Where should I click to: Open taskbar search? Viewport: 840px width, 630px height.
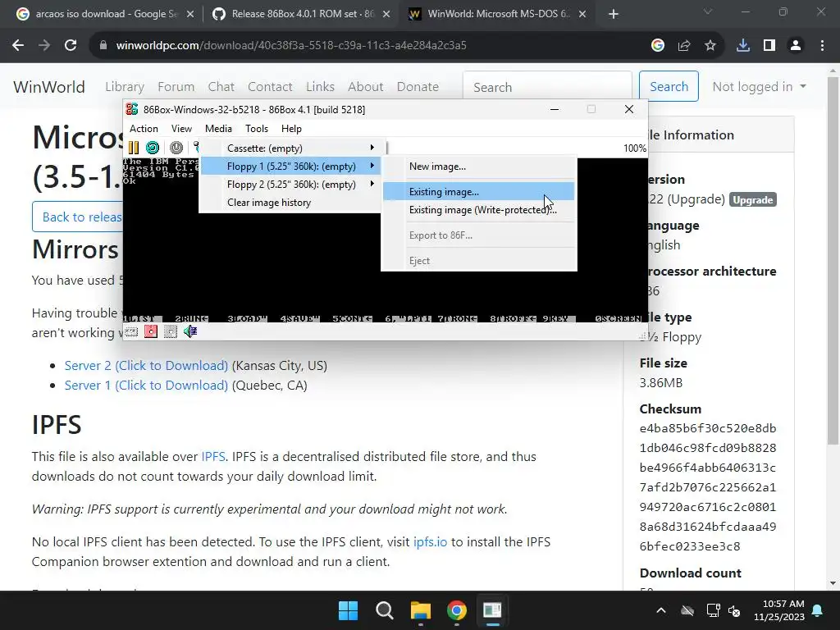point(384,610)
